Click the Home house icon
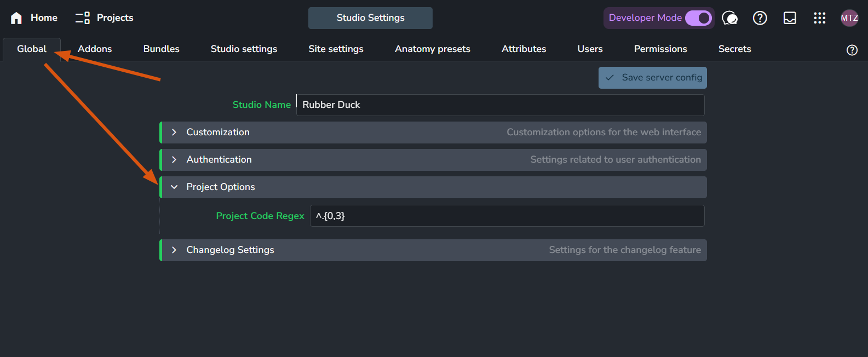 click(x=16, y=18)
